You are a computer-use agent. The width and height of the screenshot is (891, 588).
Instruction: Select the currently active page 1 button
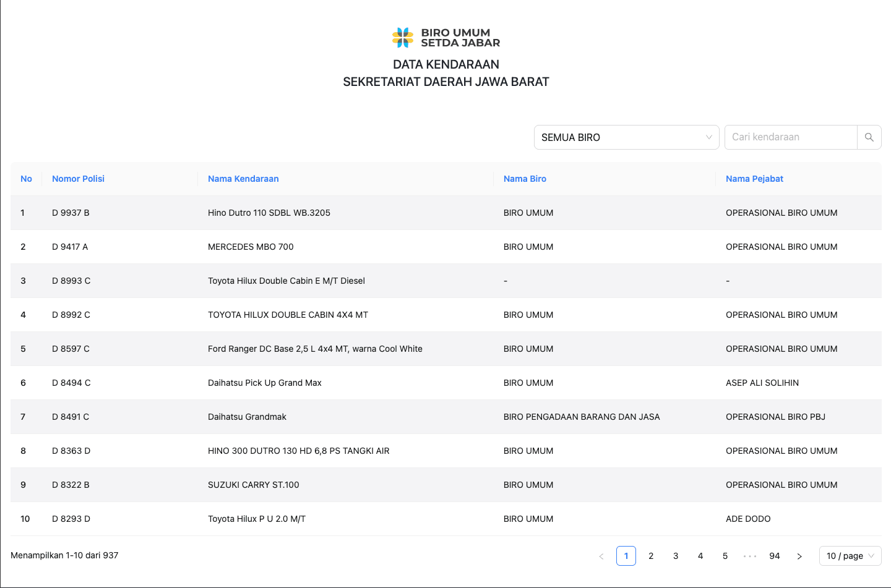[626, 556]
